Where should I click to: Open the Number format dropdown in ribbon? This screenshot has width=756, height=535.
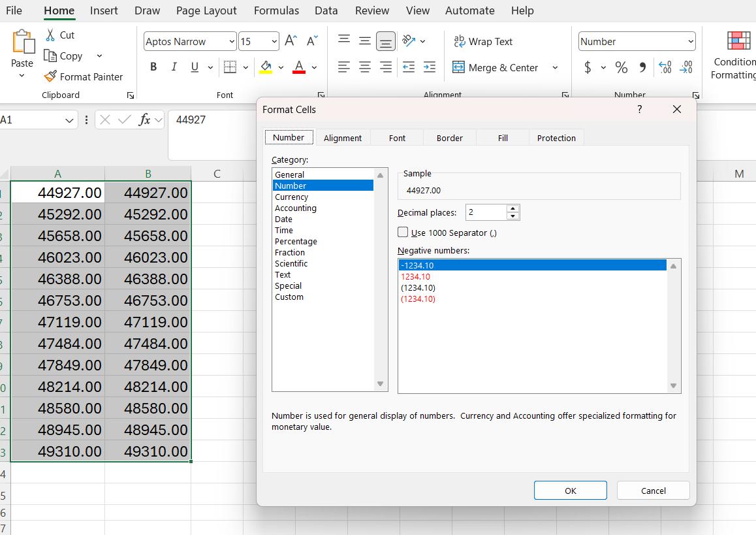(x=691, y=42)
